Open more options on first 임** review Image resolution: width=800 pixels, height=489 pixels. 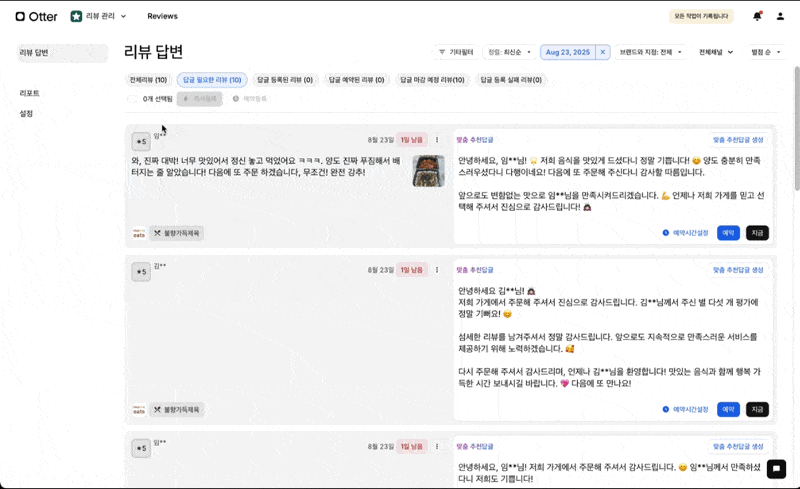click(437, 140)
